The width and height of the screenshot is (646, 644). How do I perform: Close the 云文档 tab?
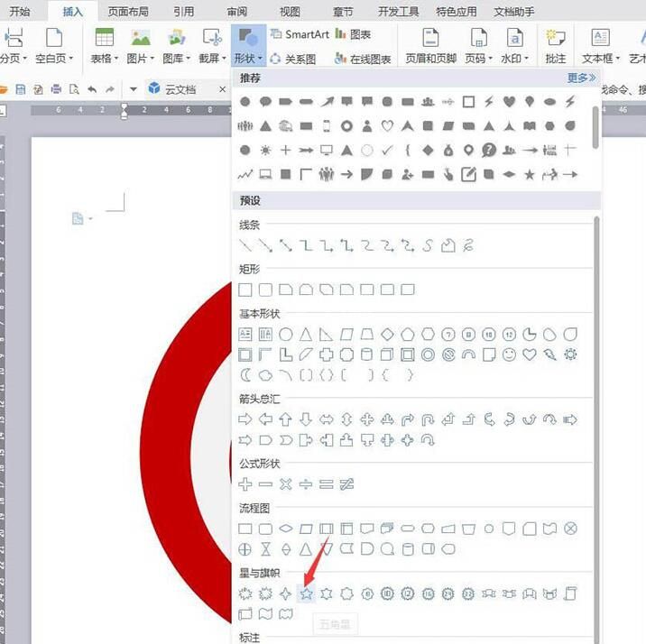point(223,89)
